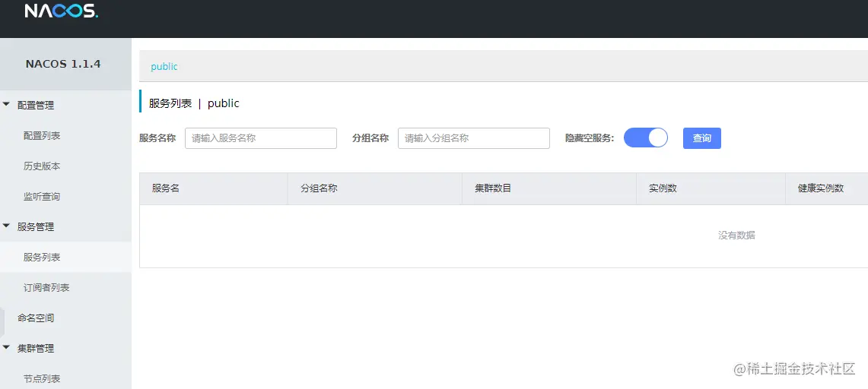Click the 配置管理 group label
This screenshot has width=868, height=389.
pyautogui.click(x=36, y=105)
